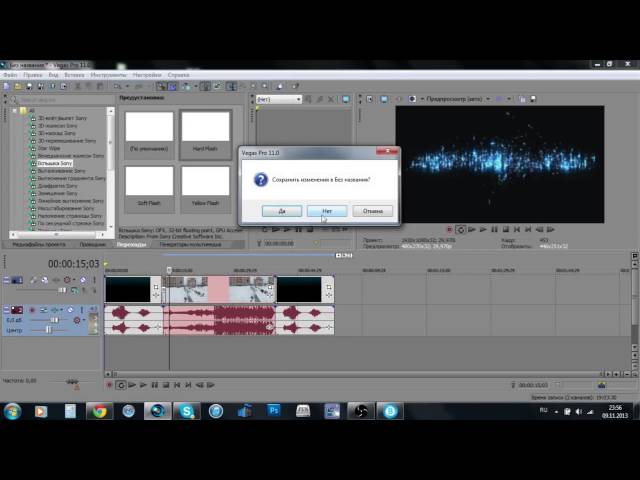The image size is (640, 480).
Task: Click the playback rate Частота slider
Action: (72, 382)
